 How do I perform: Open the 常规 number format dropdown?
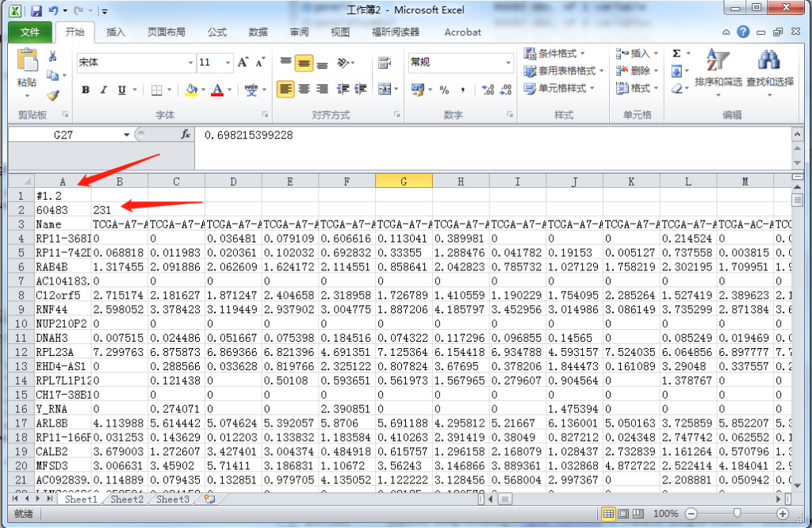[x=508, y=63]
